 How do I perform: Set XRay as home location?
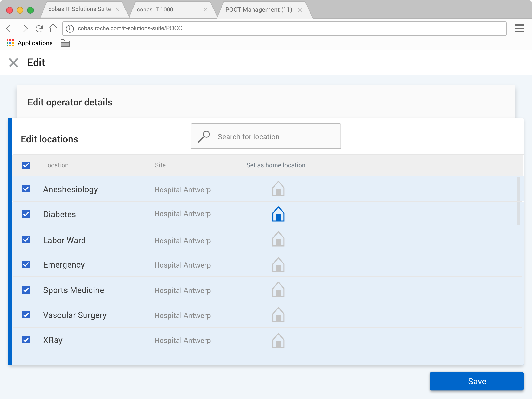(x=278, y=341)
